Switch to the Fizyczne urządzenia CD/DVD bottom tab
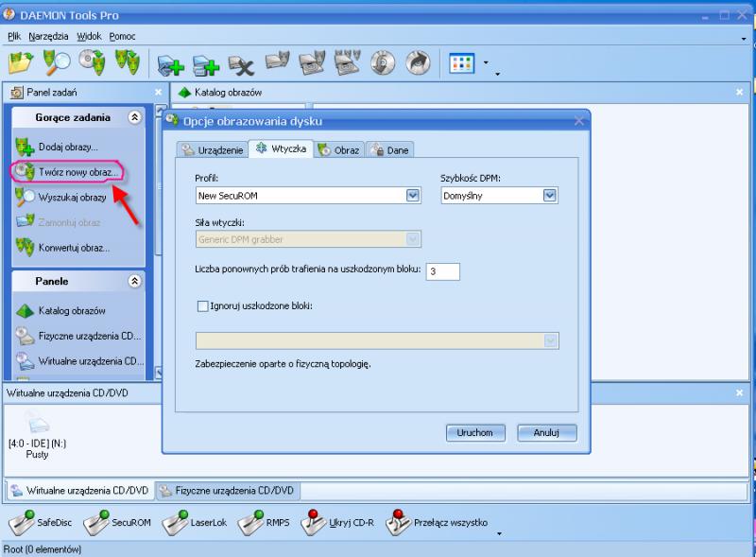This screenshot has width=756, height=557. click(x=228, y=491)
